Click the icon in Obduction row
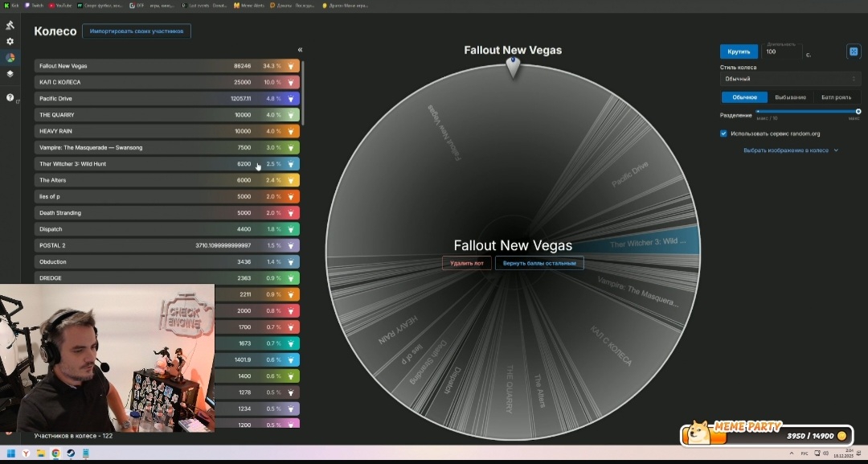The width and height of the screenshot is (868, 464). pyautogui.click(x=291, y=262)
